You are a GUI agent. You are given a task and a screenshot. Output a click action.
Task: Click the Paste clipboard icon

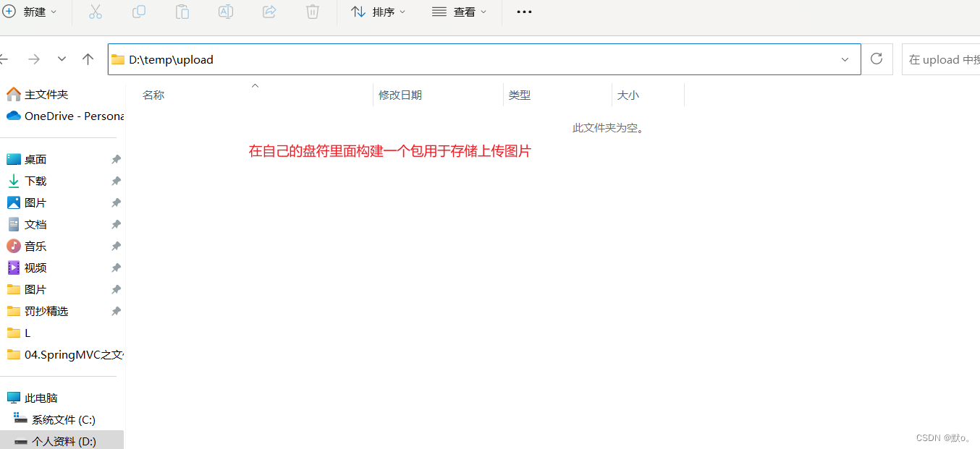click(182, 12)
